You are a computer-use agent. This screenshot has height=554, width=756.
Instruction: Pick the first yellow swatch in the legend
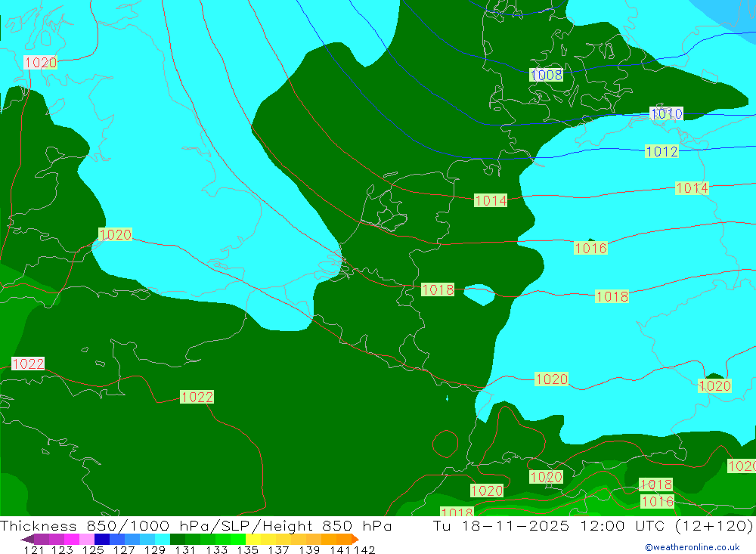pyautogui.click(x=253, y=539)
